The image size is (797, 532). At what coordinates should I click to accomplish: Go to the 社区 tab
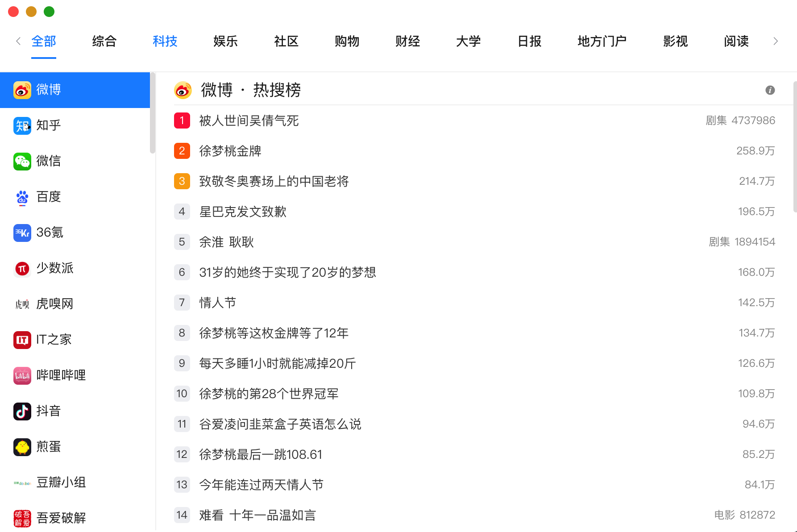[286, 41]
